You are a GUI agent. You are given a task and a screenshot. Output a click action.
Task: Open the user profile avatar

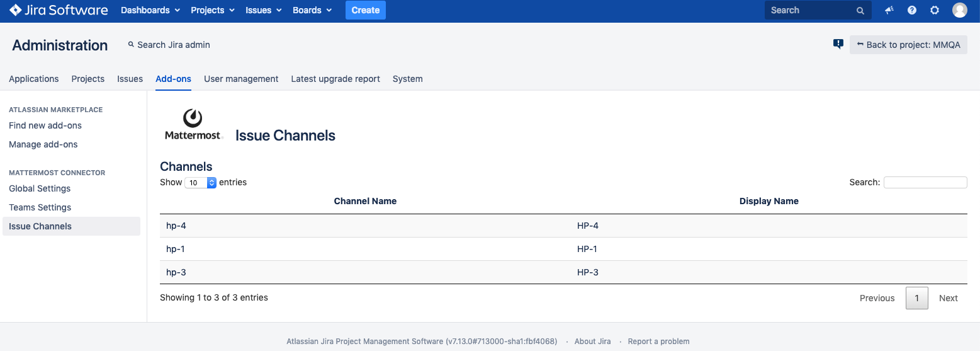(959, 10)
